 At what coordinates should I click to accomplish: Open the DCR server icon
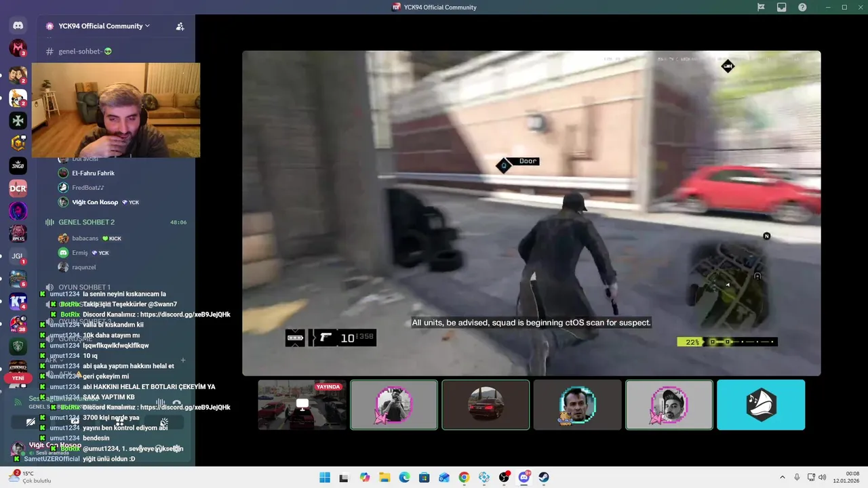(x=18, y=188)
